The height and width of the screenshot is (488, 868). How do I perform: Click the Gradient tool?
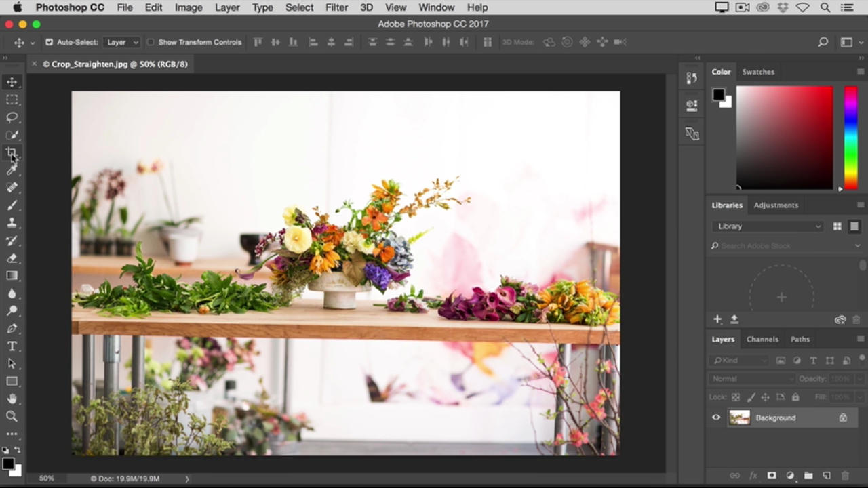tap(12, 276)
